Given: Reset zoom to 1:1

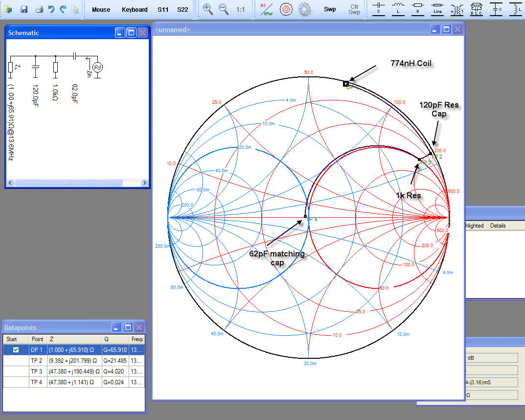Looking at the screenshot, I should pos(240,10).
